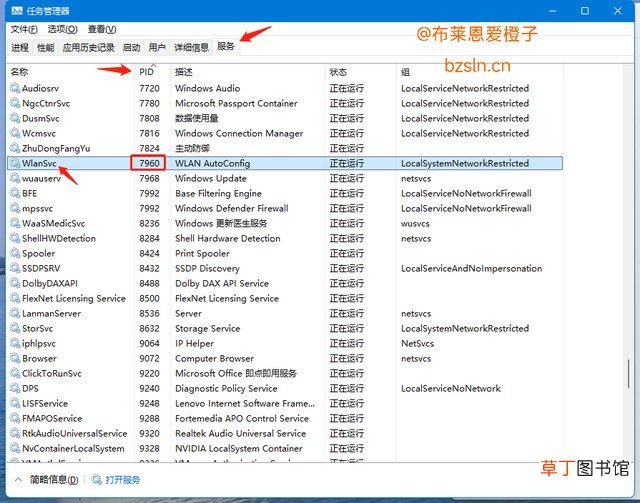
Task: Switch to the 进程 tab
Action: [x=20, y=48]
